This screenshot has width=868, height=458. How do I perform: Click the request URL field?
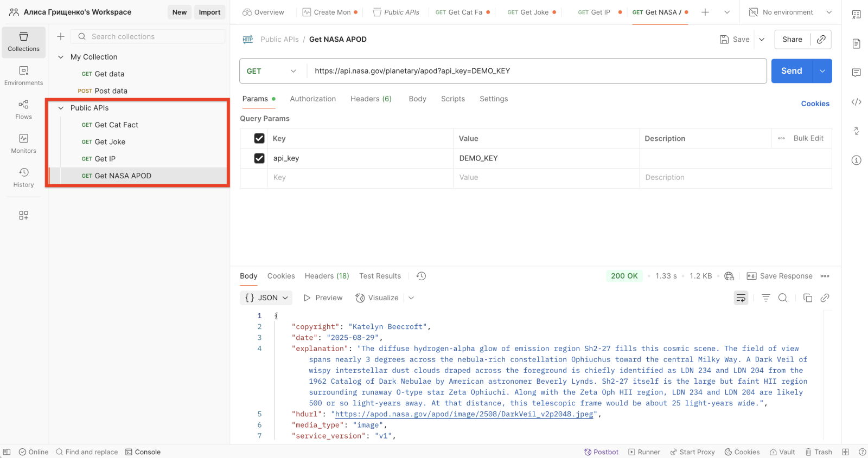537,71
